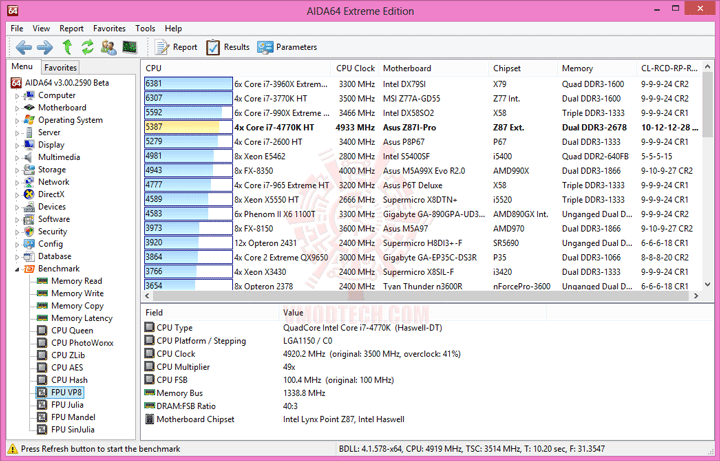The height and width of the screenshot is (461, 720).
Task: Expand the Multimedia tree node
Action: 17,158
